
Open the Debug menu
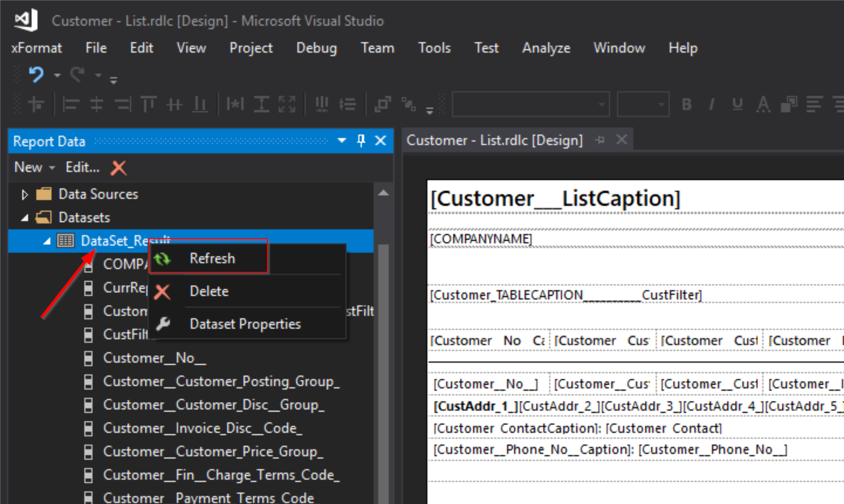coord(317,48)
